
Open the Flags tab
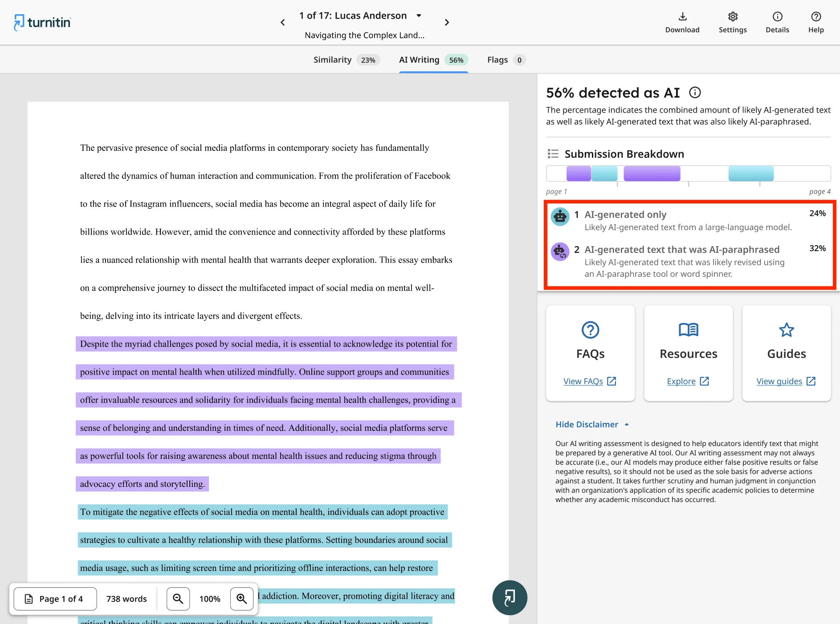click(506, 60)
